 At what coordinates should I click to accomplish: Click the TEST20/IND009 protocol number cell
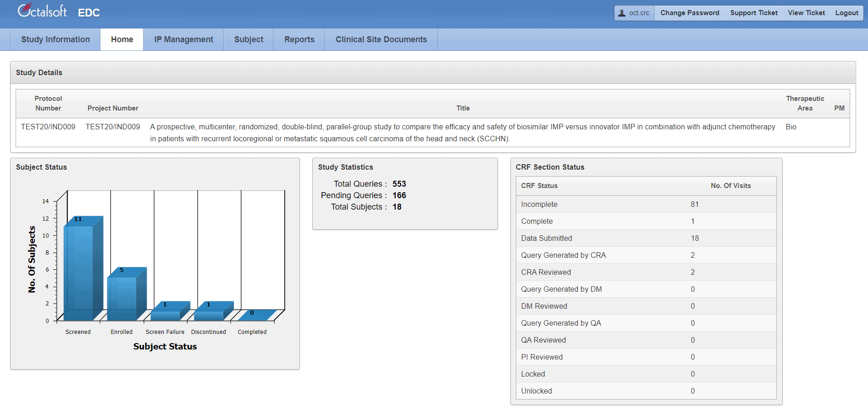tap(48, 127)
